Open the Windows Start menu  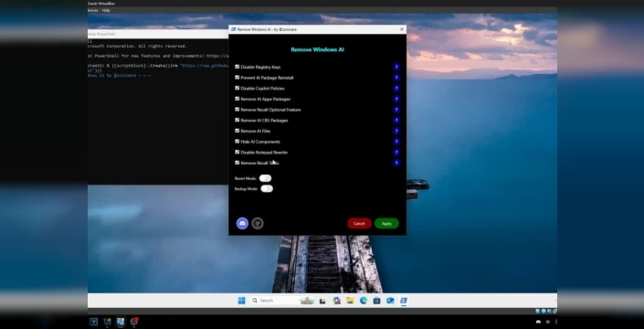pos(241,301)
